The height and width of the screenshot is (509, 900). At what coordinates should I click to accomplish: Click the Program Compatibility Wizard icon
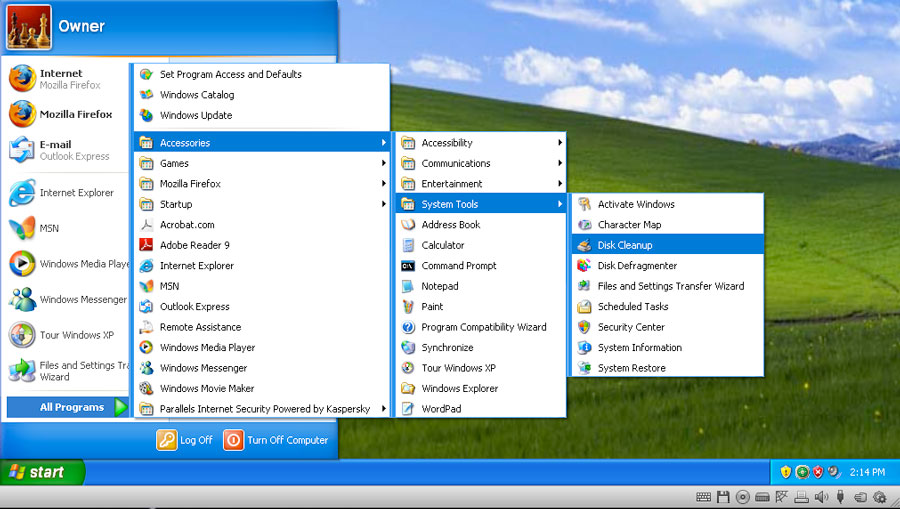(x=408, y=327)
